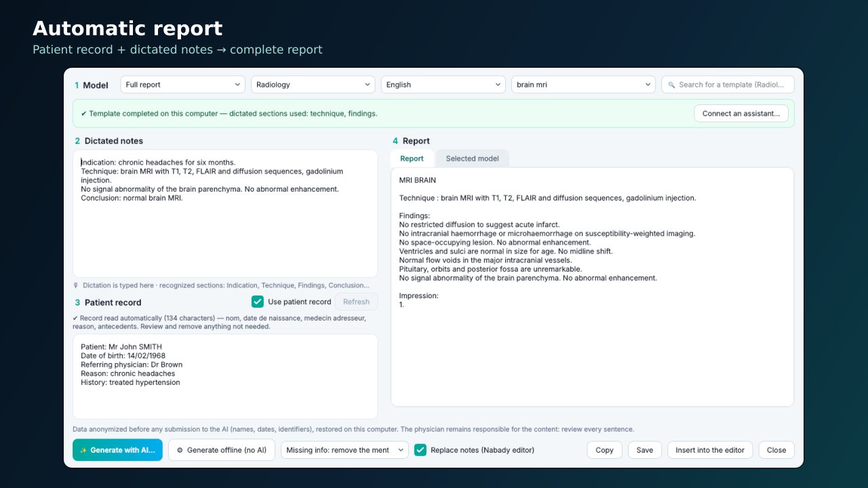
Task: Click the template search input field
Action: coord(728,85)
